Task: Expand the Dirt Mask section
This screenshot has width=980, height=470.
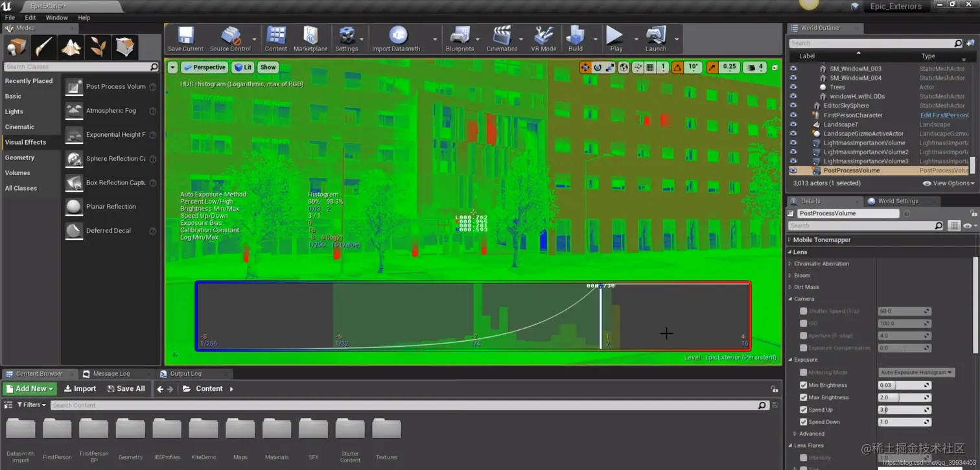Action: click(790, 287)
